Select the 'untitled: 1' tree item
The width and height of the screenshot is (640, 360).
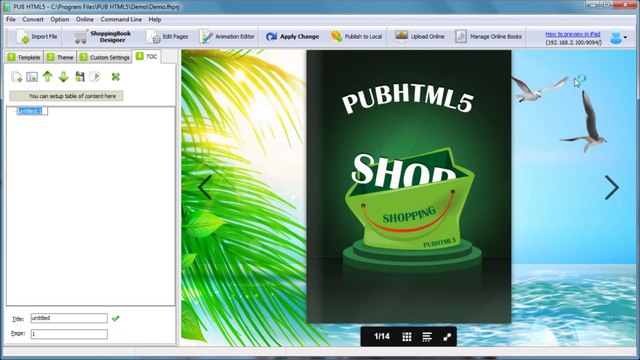click(32, 111)
